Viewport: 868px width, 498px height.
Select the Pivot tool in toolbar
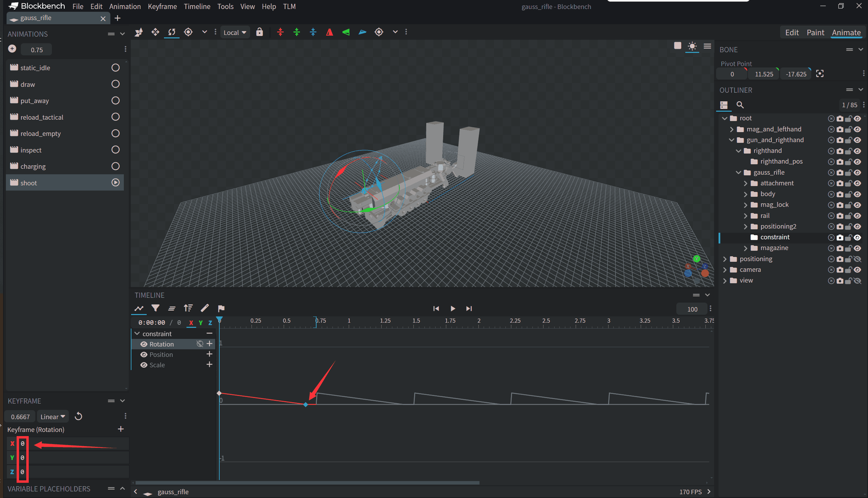188,32
